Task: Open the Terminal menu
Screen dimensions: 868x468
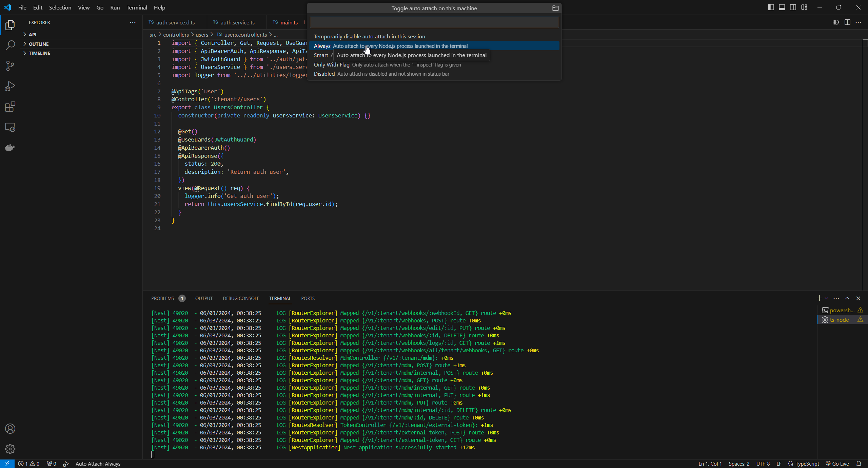Action: coord(137,7)
